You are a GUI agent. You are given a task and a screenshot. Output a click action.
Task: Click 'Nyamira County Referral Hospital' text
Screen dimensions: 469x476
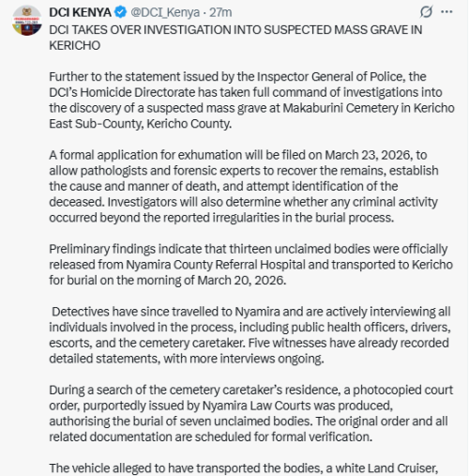tap(216, 265)
